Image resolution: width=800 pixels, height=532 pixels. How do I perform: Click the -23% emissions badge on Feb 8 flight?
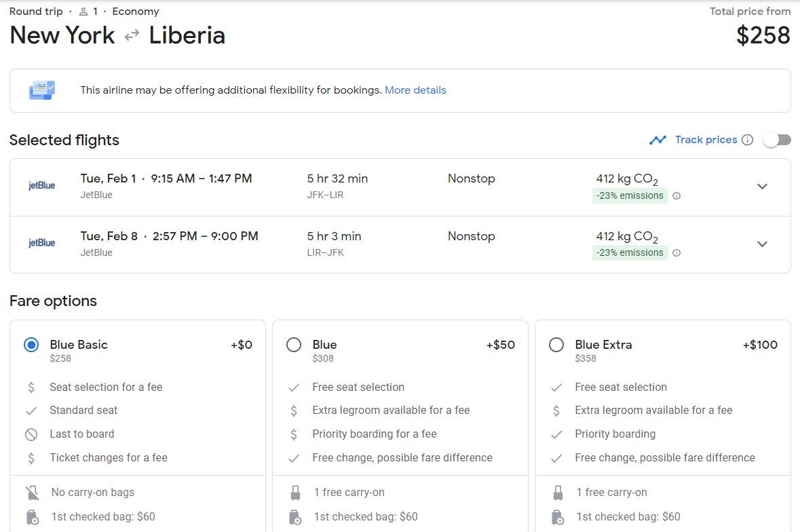click(630, 253)
